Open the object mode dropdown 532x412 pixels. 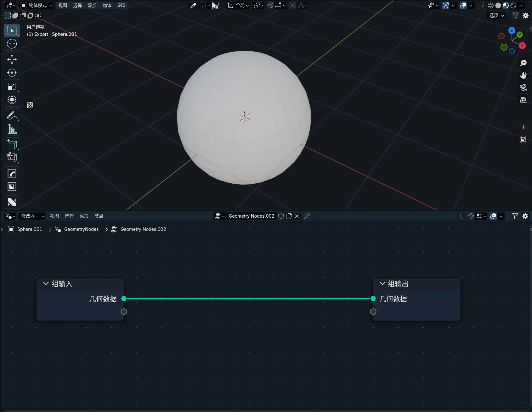tap(37, 5)
